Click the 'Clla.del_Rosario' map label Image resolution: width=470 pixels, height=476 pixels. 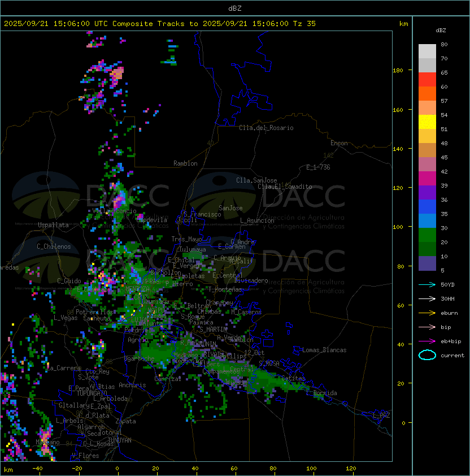click(x=266, y=128)
